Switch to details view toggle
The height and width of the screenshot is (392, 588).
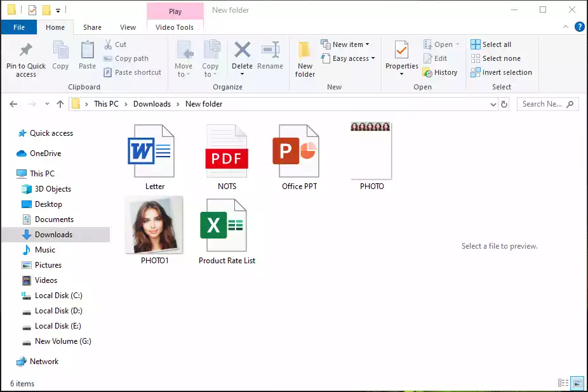click(x=563, y=383)
